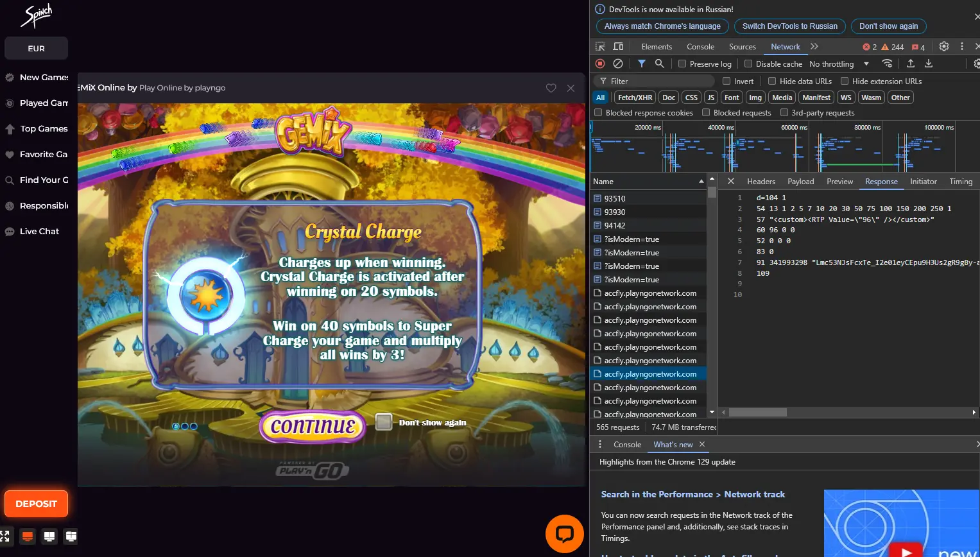Open EUR currency selector
The height and width of the screenshot is (557, 980).
click(36, 48)
